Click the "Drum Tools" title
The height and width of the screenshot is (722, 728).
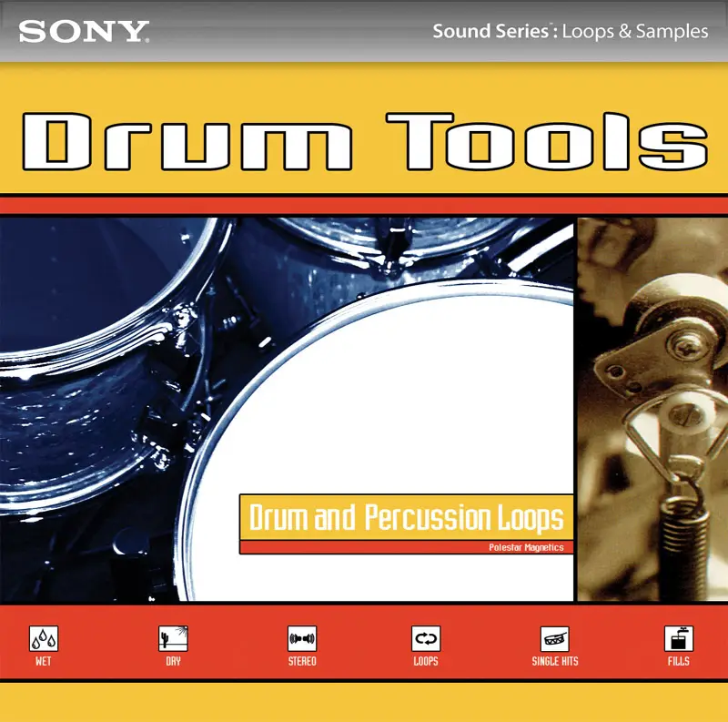pos(365,141)
